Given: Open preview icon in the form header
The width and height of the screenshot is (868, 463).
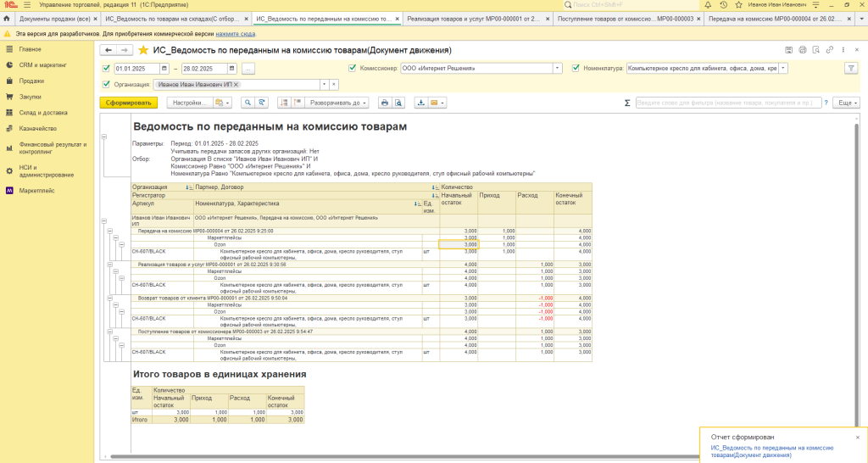Looking at the screenshot, I should tap(816, 50).
